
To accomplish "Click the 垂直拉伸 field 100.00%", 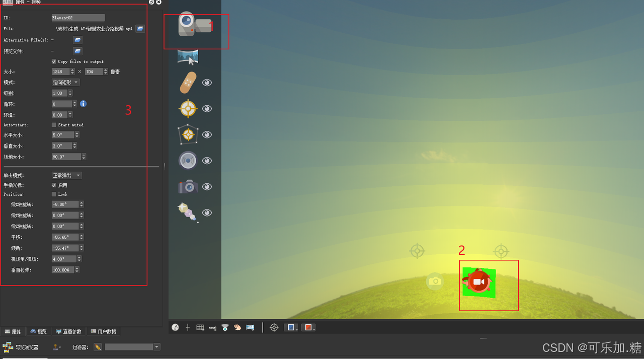I will click(x=63, y=270).
